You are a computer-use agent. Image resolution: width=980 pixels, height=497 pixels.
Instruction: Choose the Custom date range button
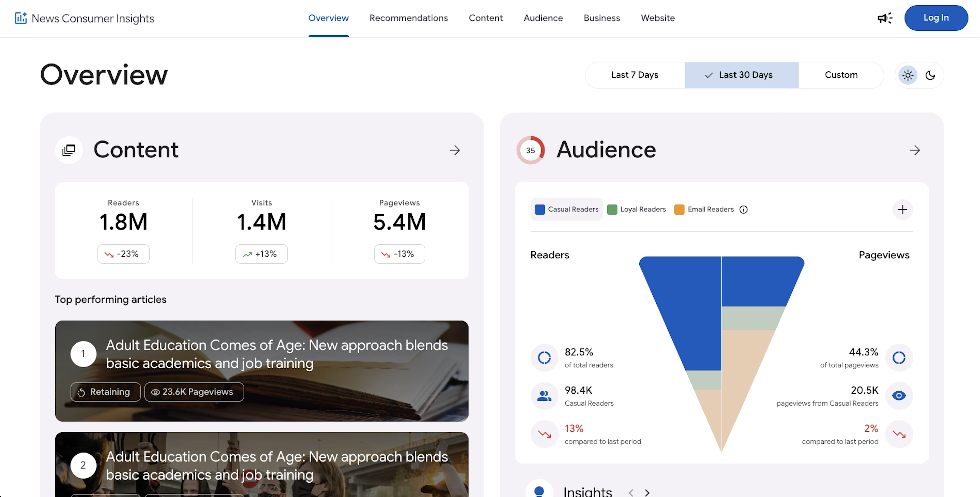click(841, 75)
